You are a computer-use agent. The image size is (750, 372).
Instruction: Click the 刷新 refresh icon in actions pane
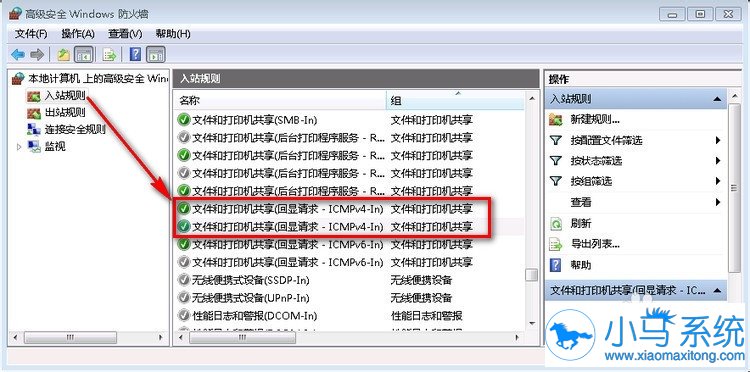(555, 223)
